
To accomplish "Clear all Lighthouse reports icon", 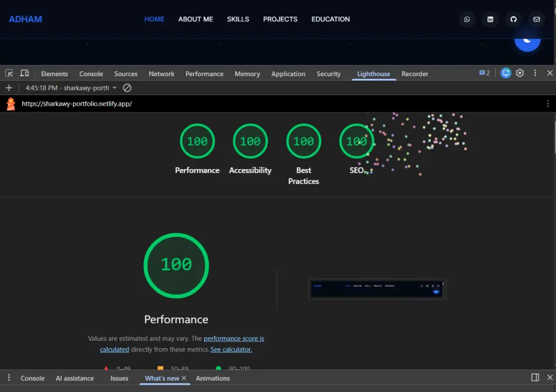I will 127,88.
